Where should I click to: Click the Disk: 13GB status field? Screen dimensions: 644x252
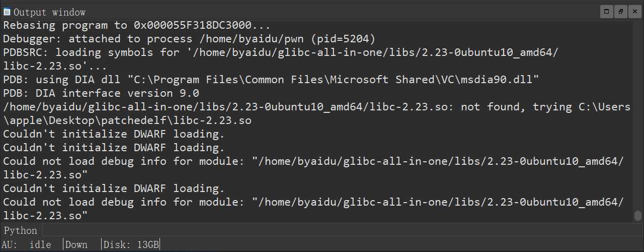point(132,245)
